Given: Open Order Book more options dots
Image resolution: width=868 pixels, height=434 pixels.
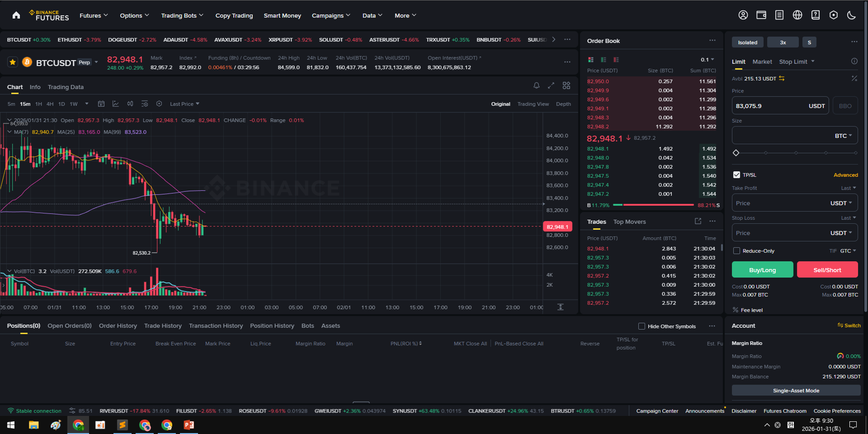Looking at the screenshot, I should point(712,41).
